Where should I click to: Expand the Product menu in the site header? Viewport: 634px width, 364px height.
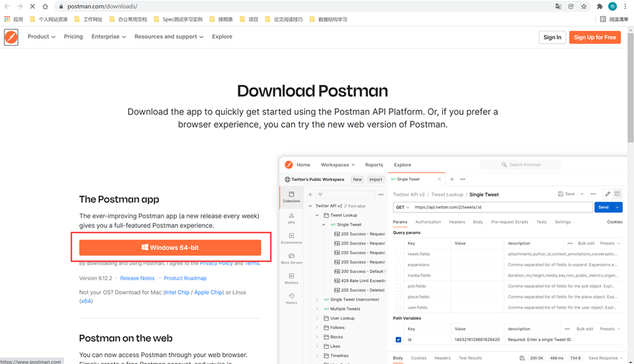(x=42, y=36)
